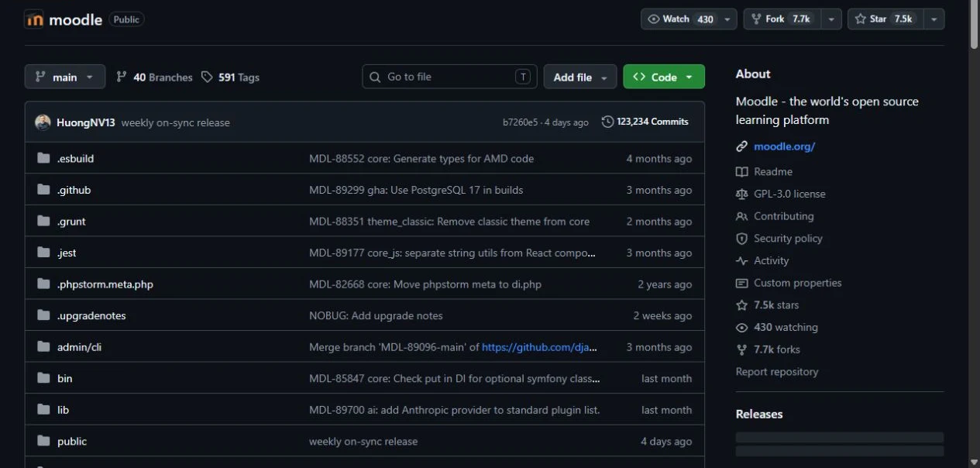Open the .jest folder name
The width and height of the screenshot is (980, 468).
[x=67, y=253]
